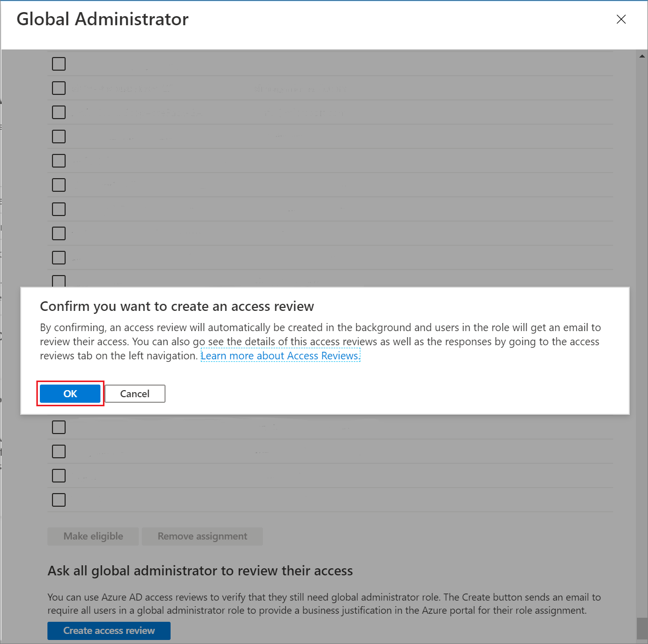Click the Create access review button
The width and height of the screenshot is (648, 644).
[109, 630]
